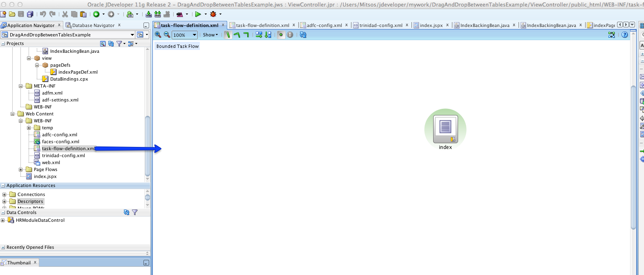The width and height of the screenshot is (644, 275).
Task: Select indexPageDef.xml in the tree
Action: 78,72
